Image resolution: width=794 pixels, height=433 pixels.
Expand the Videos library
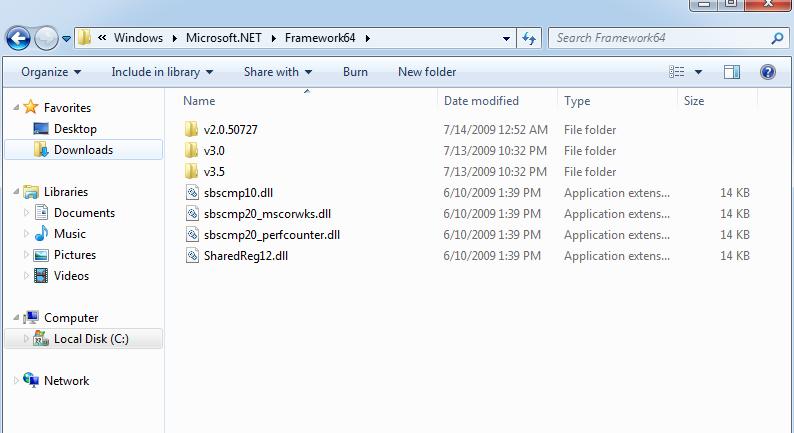click(x=26, y=275)
